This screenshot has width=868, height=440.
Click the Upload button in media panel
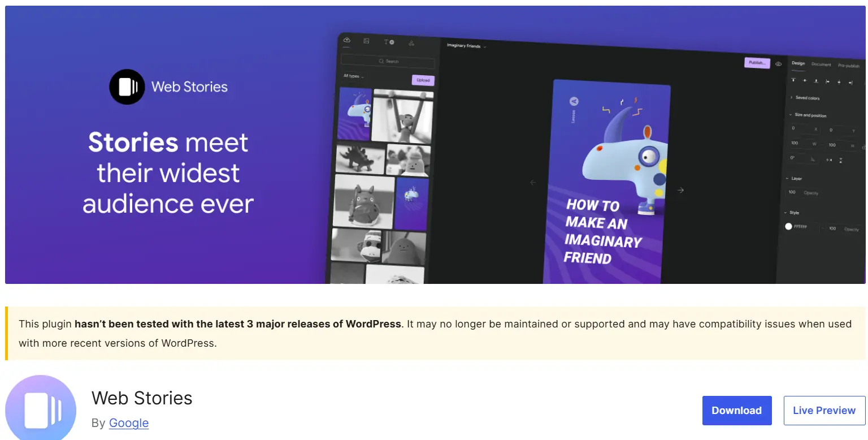click(423, 80)
